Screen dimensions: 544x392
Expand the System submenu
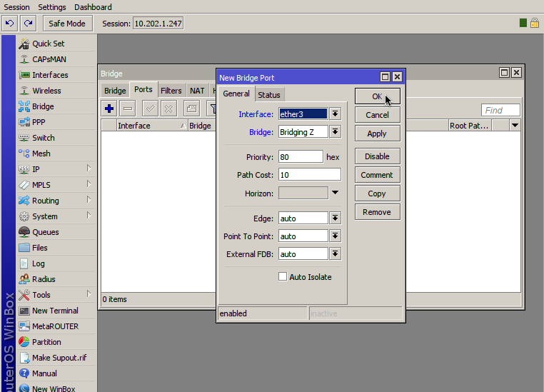tap(89, 216)
